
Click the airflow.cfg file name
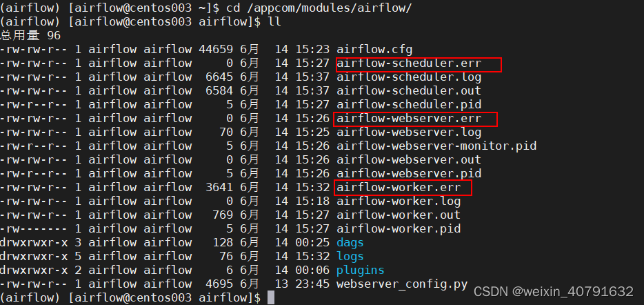coord(374,50)
